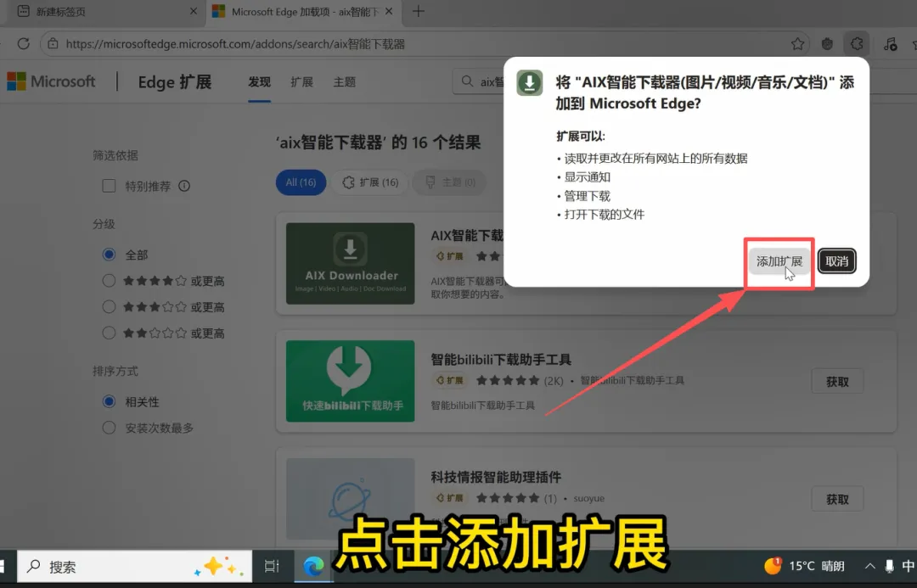Click the lock icon in the address bar

pos(53,44)
